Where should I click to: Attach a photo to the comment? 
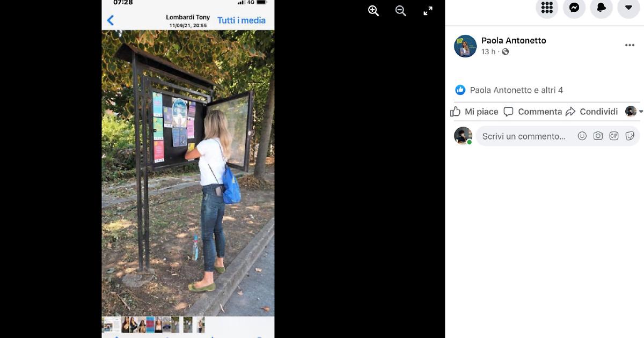pos(598,136)
